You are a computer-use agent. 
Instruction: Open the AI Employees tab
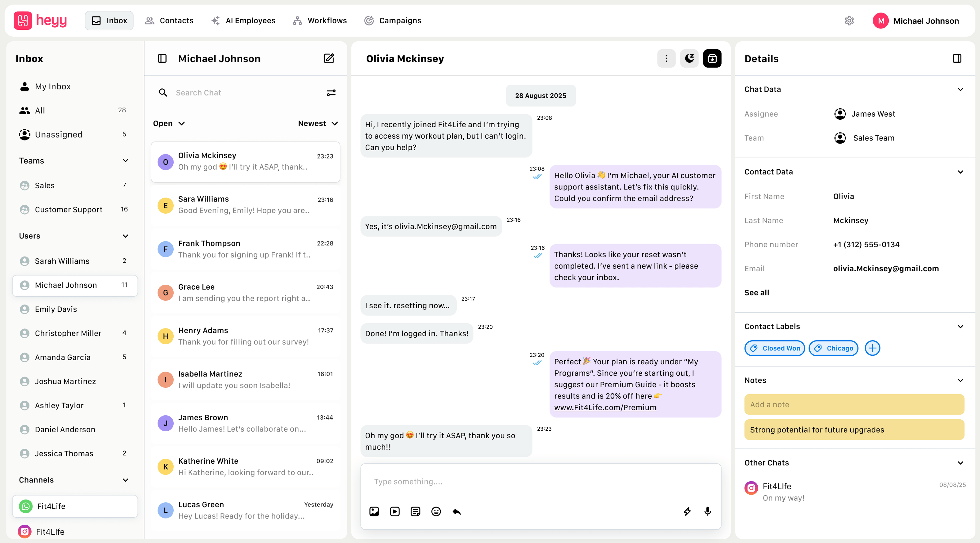click(243, 21)
